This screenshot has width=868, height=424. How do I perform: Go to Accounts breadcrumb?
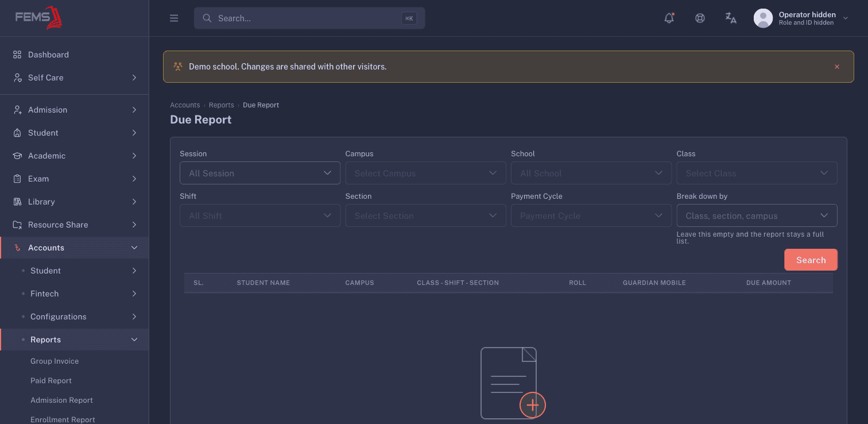[x=185, y=105]
